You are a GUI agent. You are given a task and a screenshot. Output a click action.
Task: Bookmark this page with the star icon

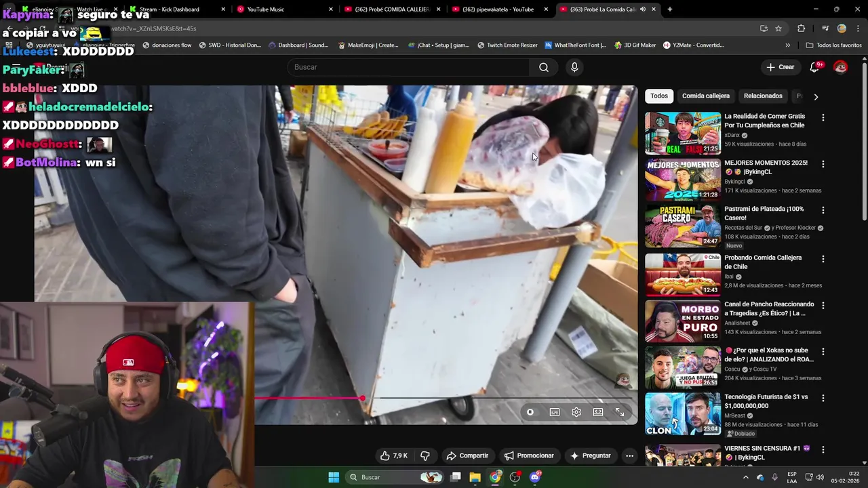pos(778,28)
